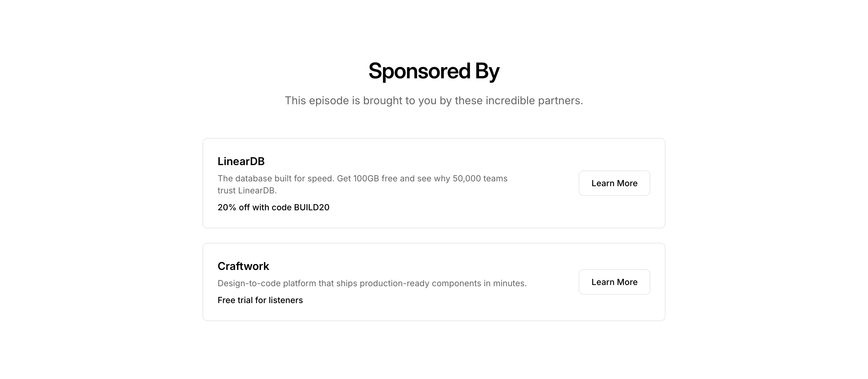The width and height of the screenshot is (868, 379).
Task: Click Learn More for Craftwork
Action: tap(614, 282)
